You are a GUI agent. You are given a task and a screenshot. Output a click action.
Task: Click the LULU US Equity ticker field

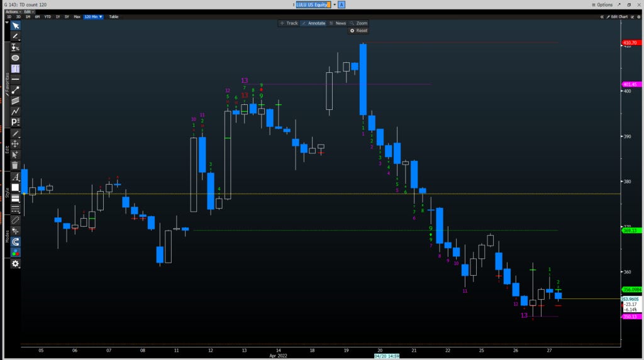313,5
